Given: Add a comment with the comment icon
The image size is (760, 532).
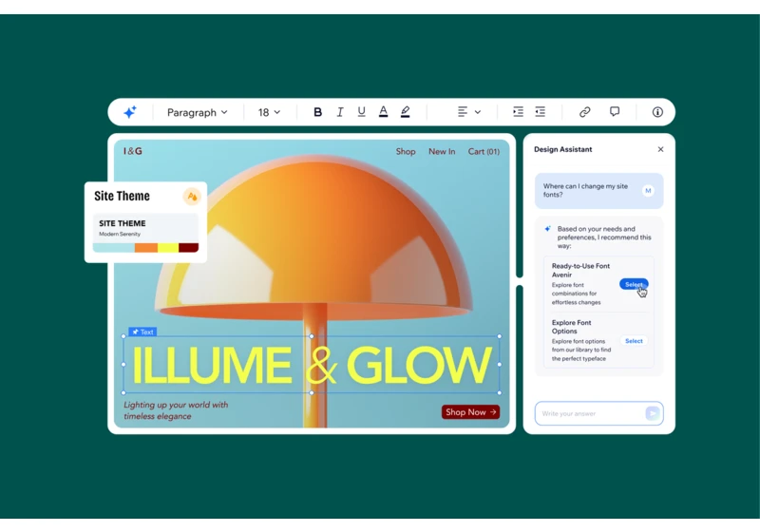Looking at the screenshot, I should pos(615,112).
